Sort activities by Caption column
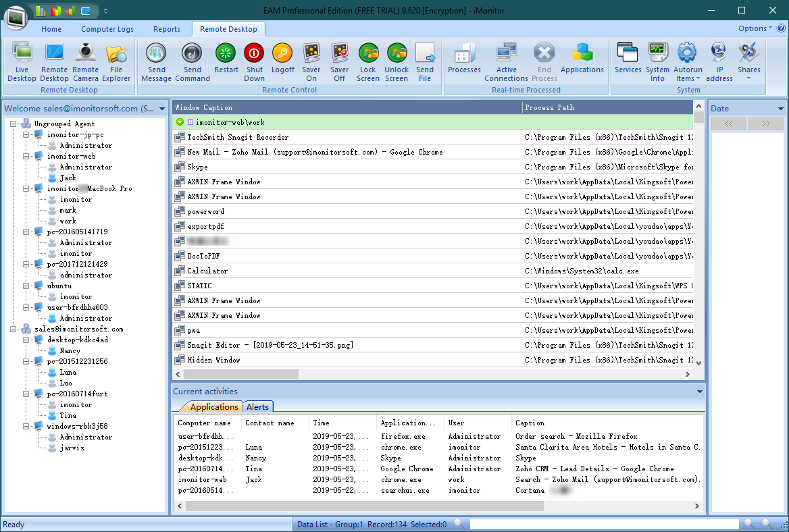This screenshot has height=532, width=789. (x=607, y=423)
